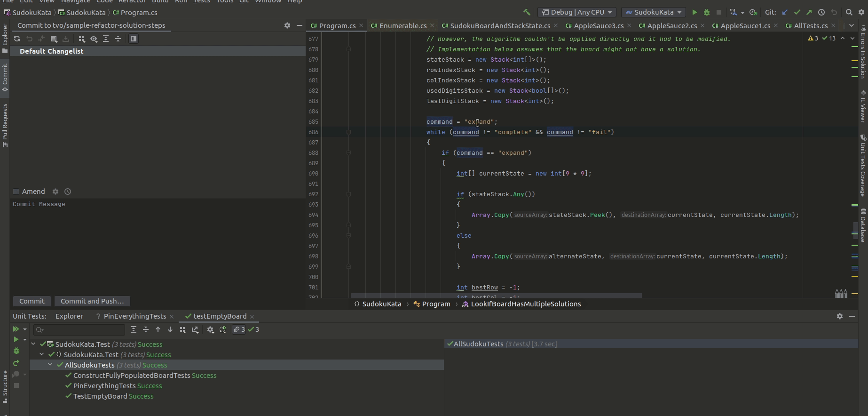Toggle the passed tests filter showing 3
868x416 pixels.
(254, 329)
